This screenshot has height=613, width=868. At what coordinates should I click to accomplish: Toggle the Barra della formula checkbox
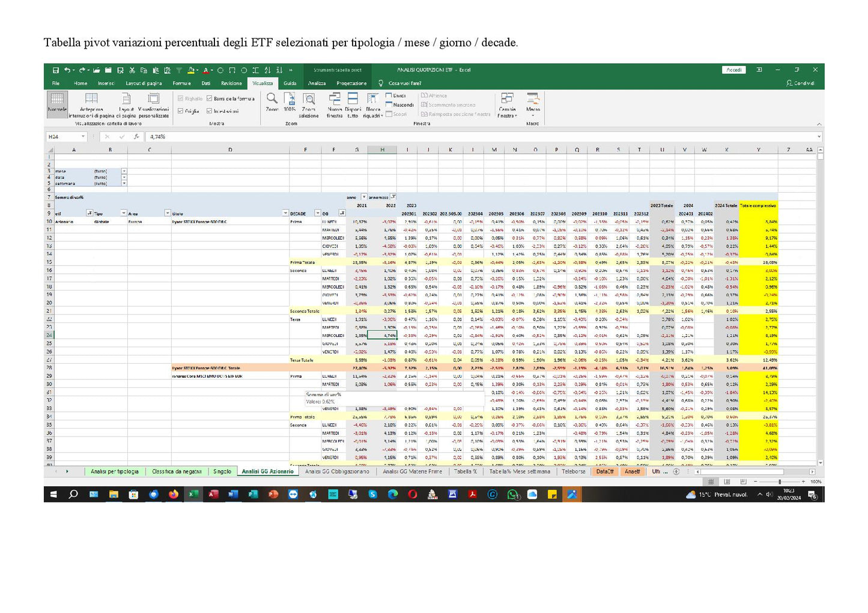209,98
